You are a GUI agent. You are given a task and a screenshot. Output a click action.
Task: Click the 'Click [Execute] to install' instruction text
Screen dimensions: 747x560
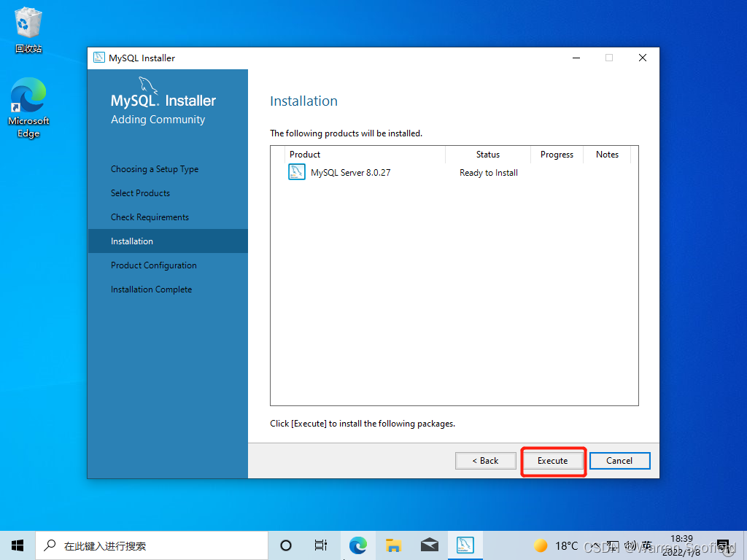click(363, 424)
